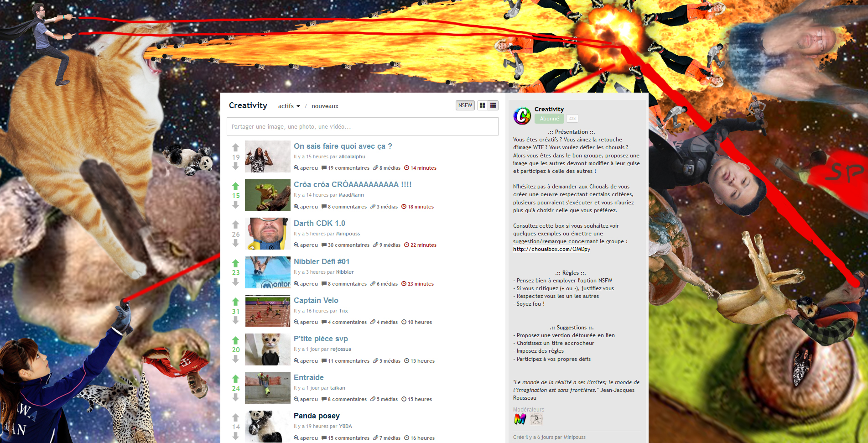
Task: Open the rainbow M moderator avatar
Action: coord(520,419)
